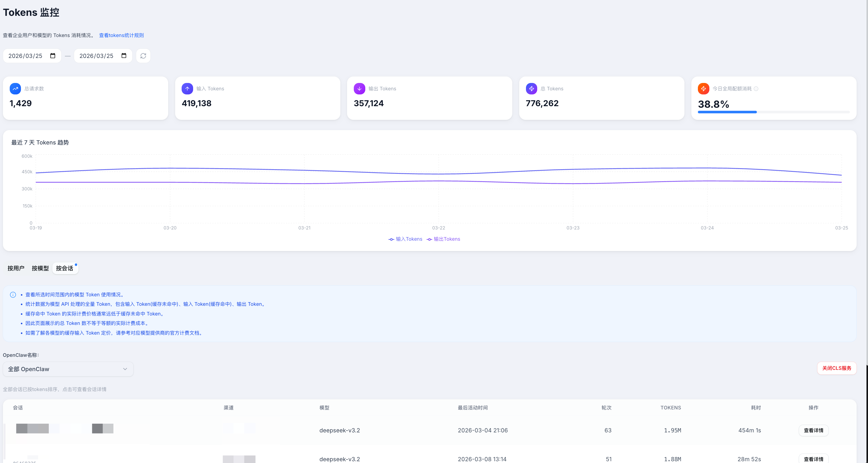Switch to the 按模型 tab
Viewport: 868px width, 463px height.
tap(40, 268)
